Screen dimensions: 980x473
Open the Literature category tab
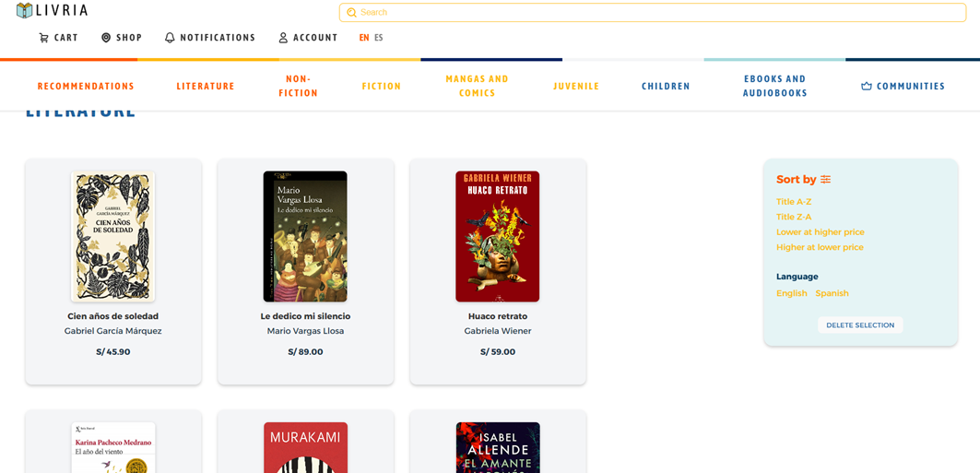tap(206, 87)
